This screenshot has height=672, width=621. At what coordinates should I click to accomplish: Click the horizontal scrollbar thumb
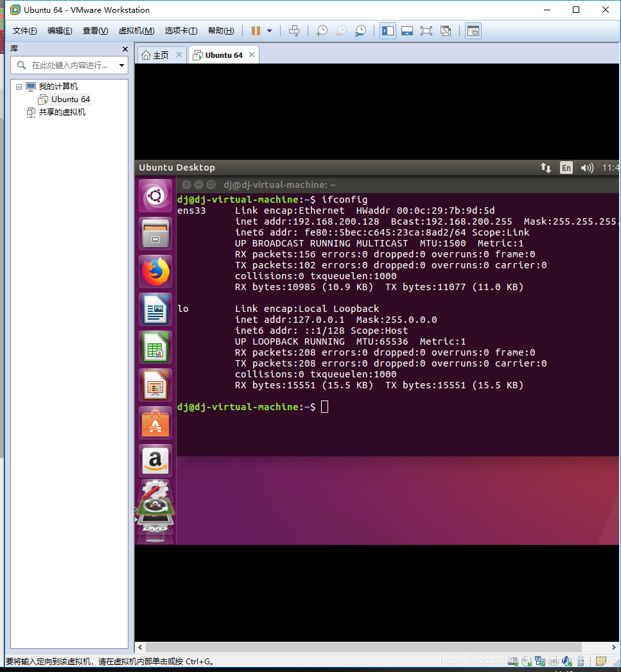coord(363,647)
